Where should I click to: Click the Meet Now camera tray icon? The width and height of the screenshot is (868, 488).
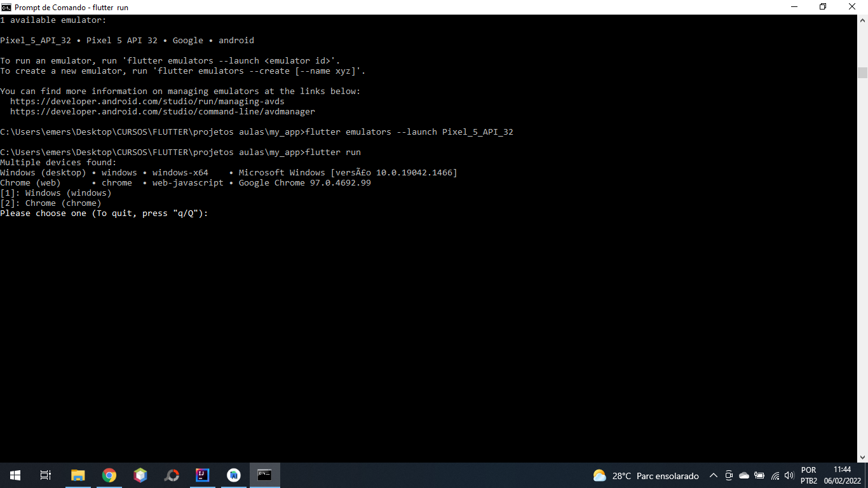(729, 475)
